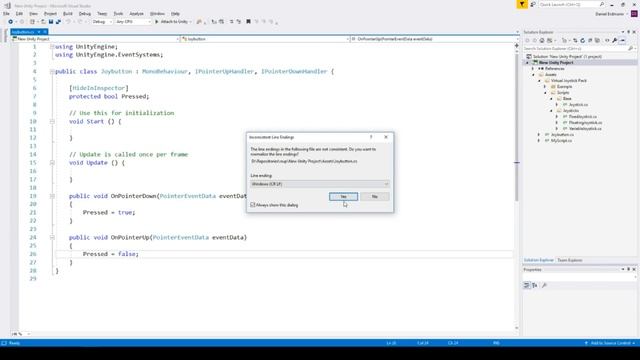This screenshot has width=640, height=360.
Task: Collapse the New Unity Project node
Action: 527,62
